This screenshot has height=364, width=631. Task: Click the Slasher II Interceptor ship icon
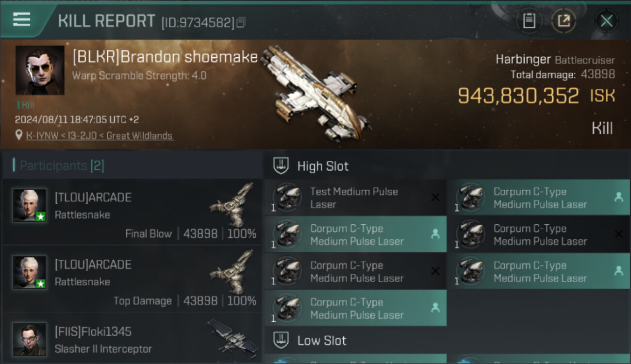[x=232, y=336]
